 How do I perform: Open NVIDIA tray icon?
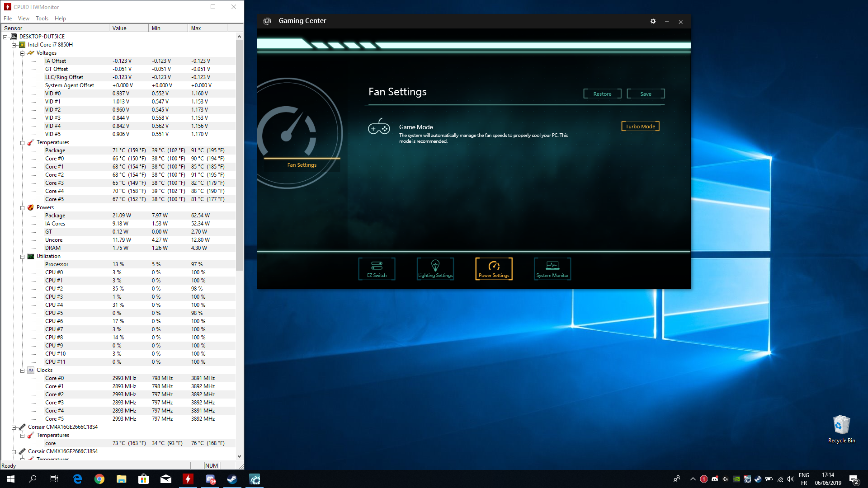coord(736,479)
